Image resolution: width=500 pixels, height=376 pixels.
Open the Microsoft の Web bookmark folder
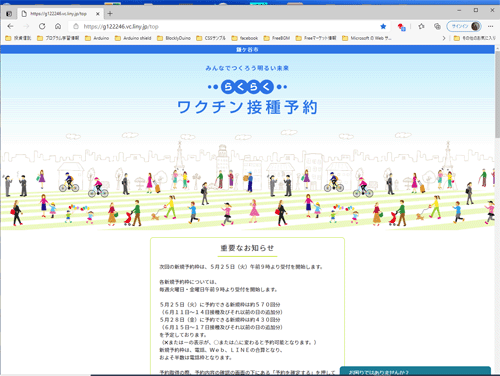click(x=367, y=38)
